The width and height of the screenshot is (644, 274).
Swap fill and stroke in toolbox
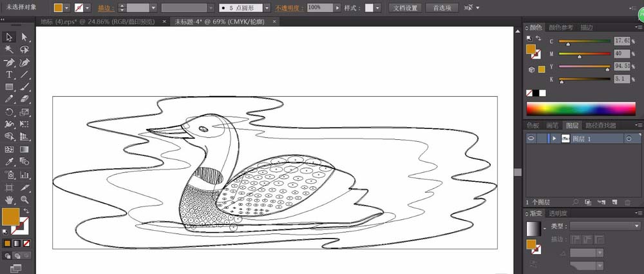(x=26, y=210)
